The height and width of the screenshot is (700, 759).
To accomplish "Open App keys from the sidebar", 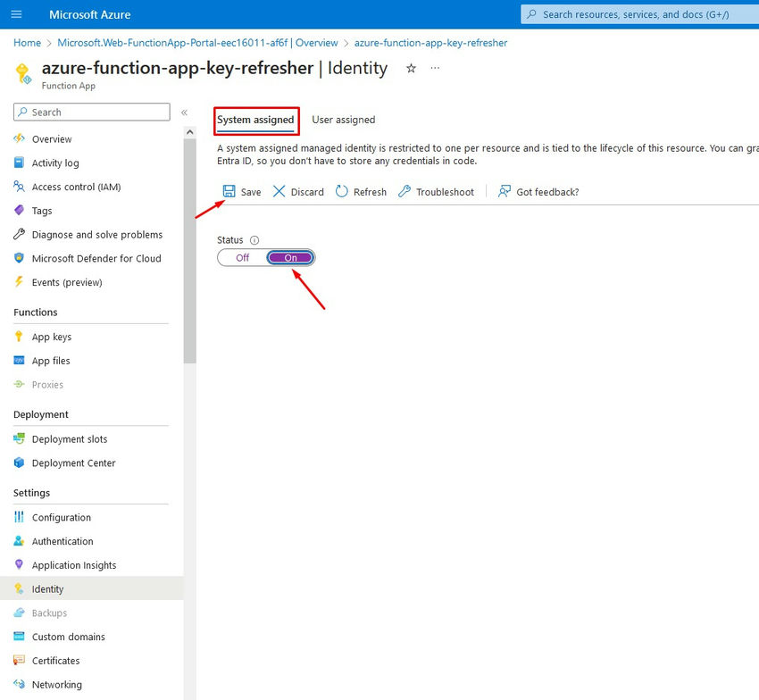I will 51,337.
